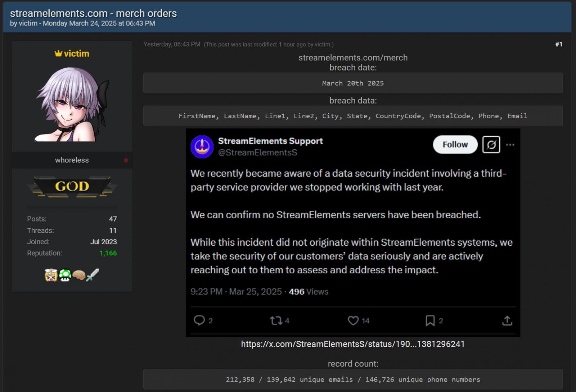
Task: Click the brain award icon
Action: [x=79, y=275]
